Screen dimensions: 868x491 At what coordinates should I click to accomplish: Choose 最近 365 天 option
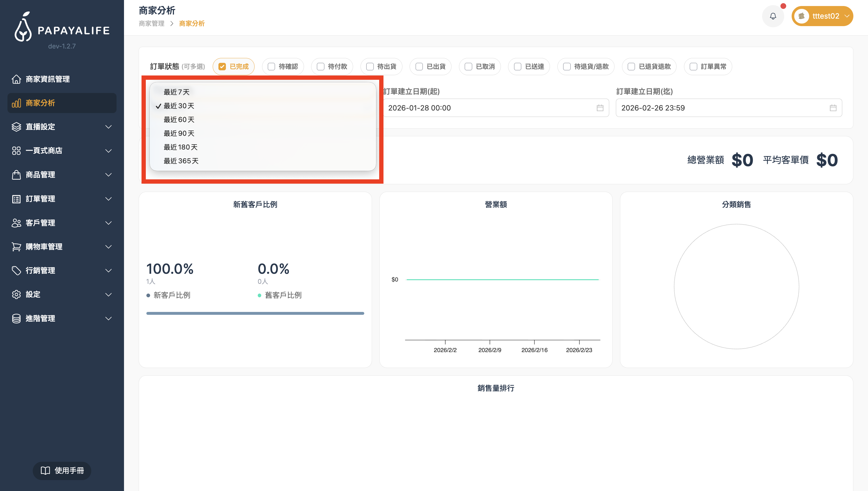(x=181, y=161)
